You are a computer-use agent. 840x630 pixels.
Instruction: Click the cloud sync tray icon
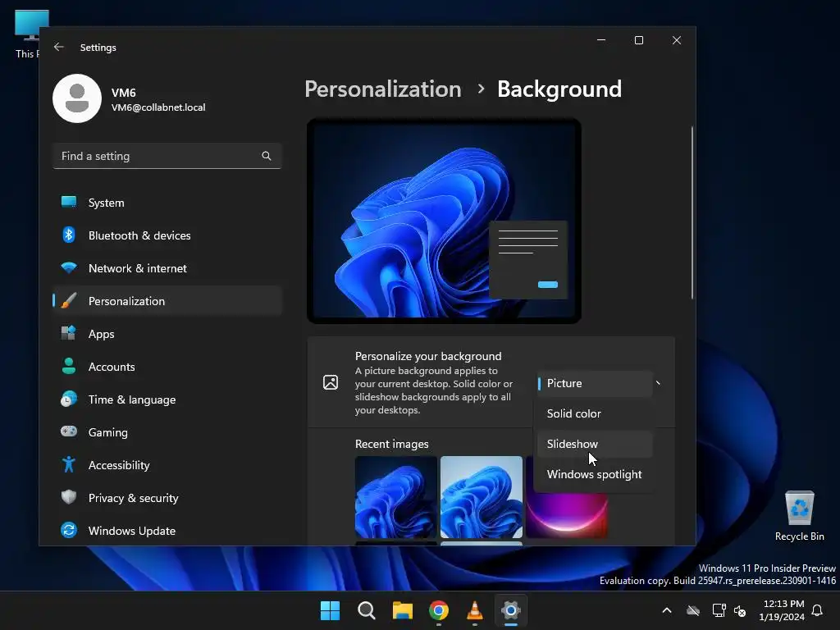pos(693,610)
